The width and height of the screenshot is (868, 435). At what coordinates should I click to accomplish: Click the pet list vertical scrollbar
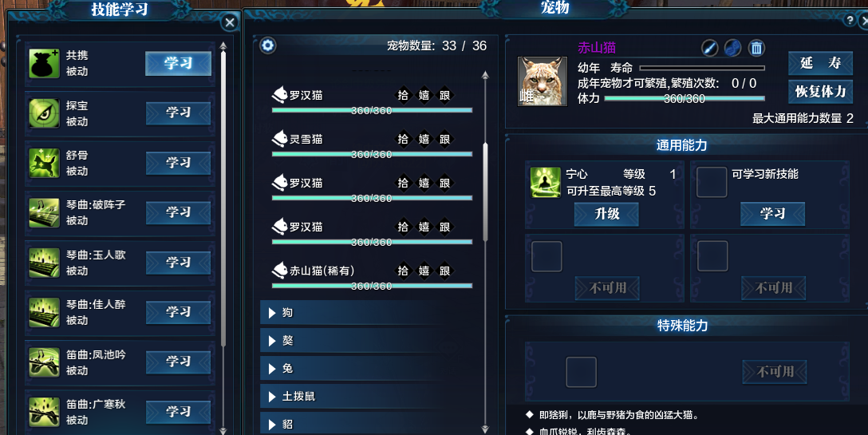[x=486, y=192]
